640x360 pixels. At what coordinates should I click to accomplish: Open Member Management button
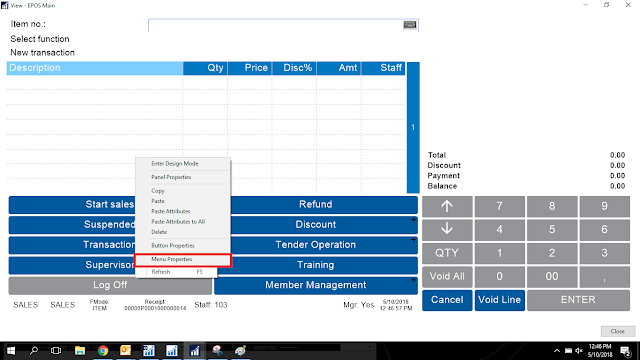316,285
